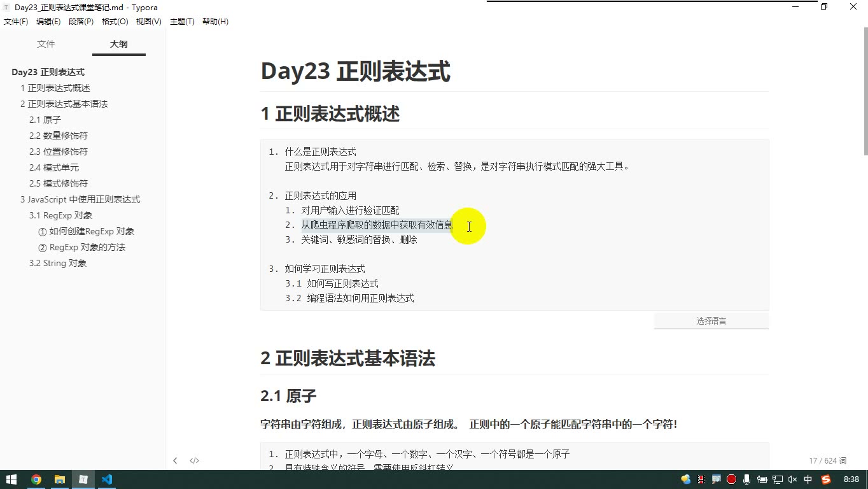Click the muted speaker volume icon
Image resolution: width=868 pixels, height=489 pixels.
tap(792, 479)
